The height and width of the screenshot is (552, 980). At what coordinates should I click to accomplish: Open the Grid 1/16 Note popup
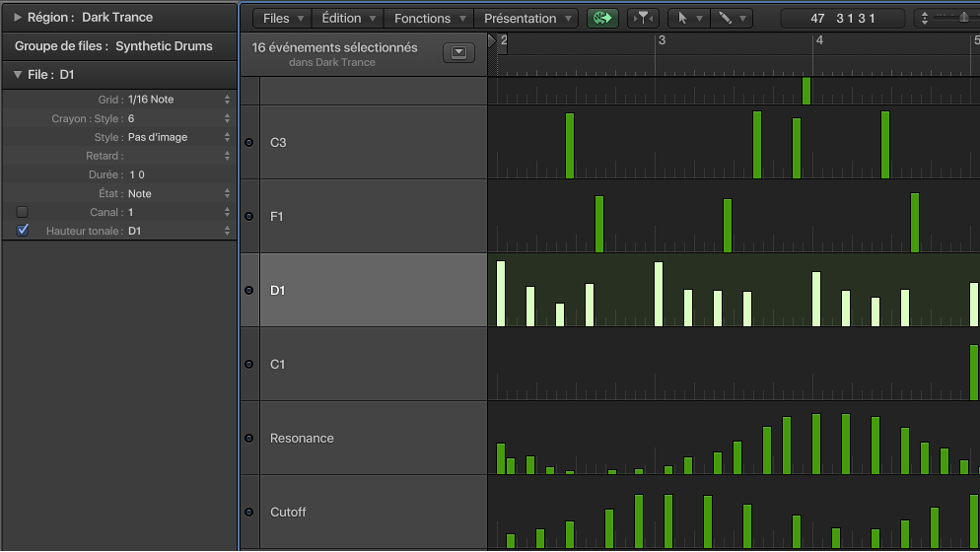(x=177, y=100)
